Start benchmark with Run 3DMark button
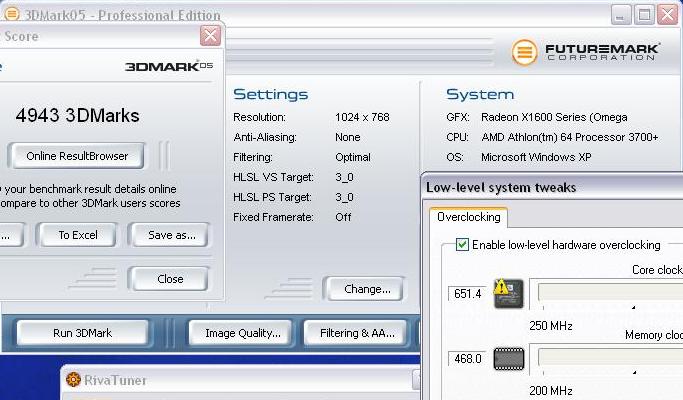The image size is (683, 400). pos(82,333)
